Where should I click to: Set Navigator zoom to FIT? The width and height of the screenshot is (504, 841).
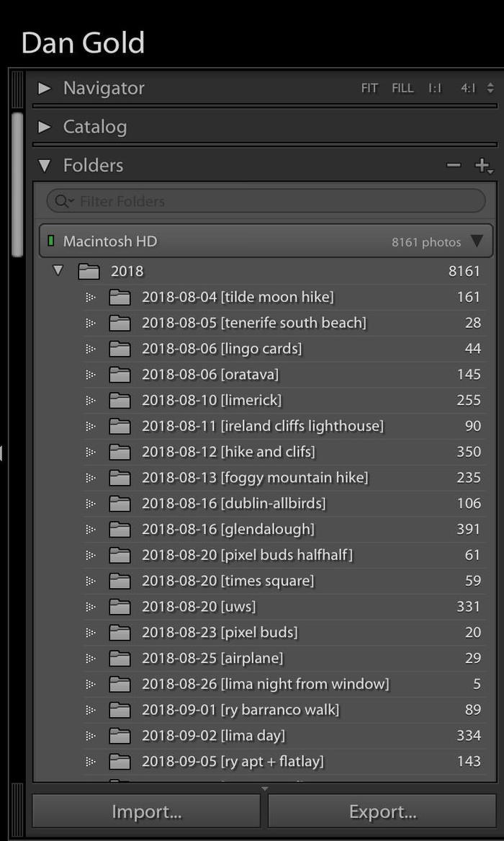click(369, 89)
